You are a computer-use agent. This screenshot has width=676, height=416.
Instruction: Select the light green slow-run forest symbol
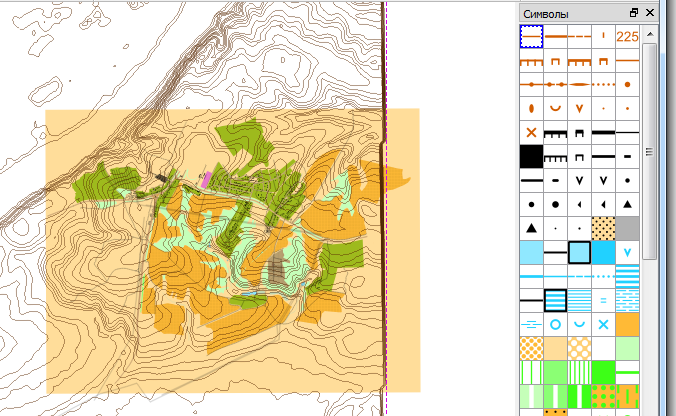(627, 348)
